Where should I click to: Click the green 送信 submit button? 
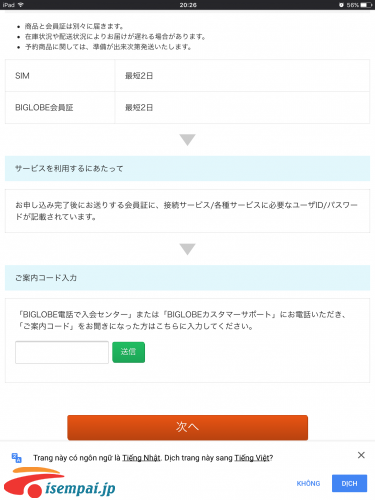[x=128, y=352]
